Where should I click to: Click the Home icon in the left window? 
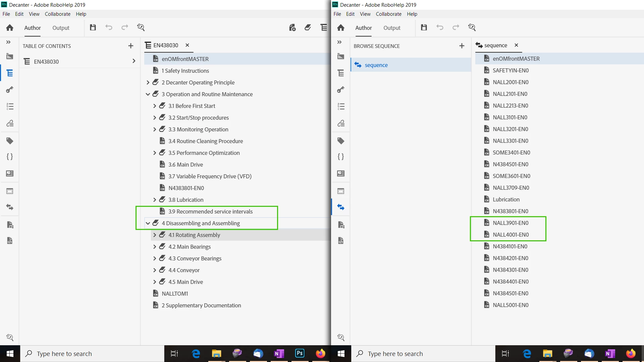pyautogui.click(x=10, y=28)
